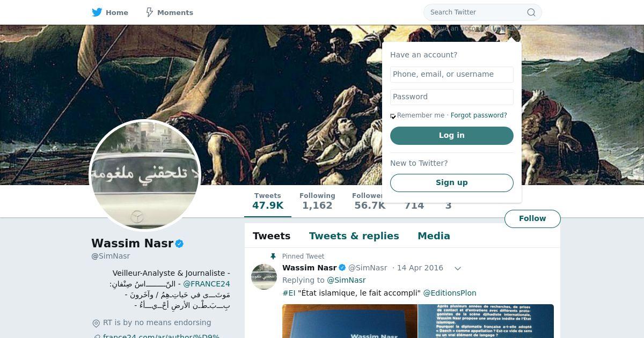
Task: Expand the pinned tweet options chevron
Action: click(458, 268)
